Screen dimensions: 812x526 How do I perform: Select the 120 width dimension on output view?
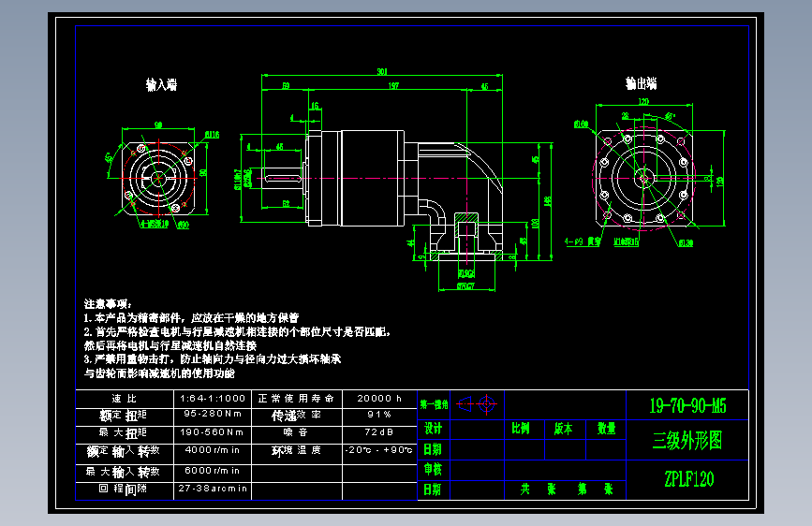pyautogui.click(x=643, y=101)
